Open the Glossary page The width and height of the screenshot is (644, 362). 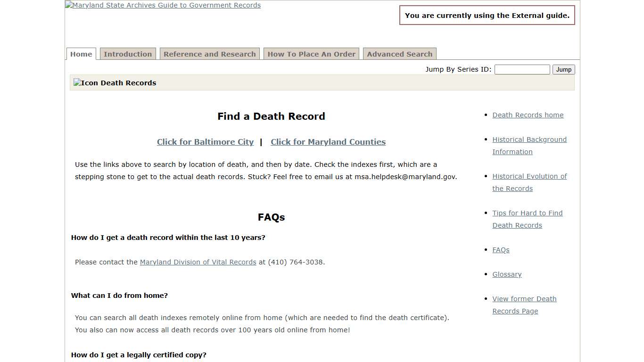[x=507, y=274]
